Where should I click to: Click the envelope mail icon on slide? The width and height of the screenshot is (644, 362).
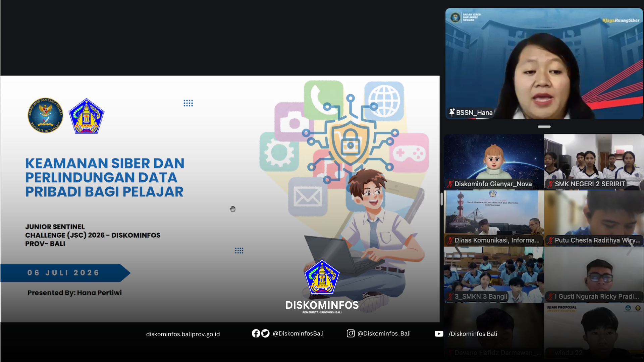click(308, 197)
